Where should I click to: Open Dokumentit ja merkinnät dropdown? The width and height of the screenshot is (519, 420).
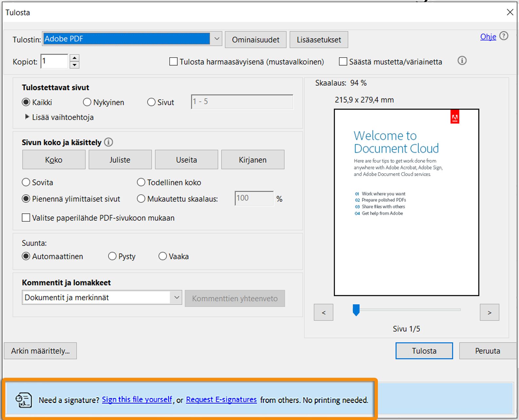[x=102, y=298]
